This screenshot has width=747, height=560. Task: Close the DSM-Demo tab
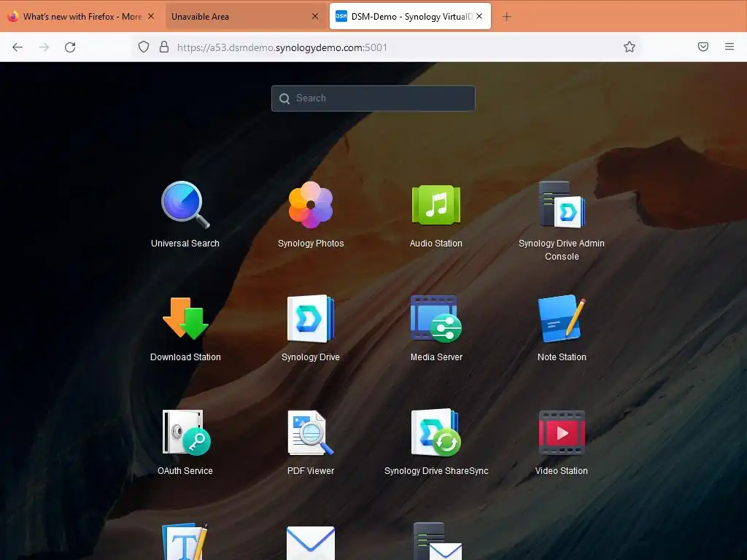[x=479, y=16]
